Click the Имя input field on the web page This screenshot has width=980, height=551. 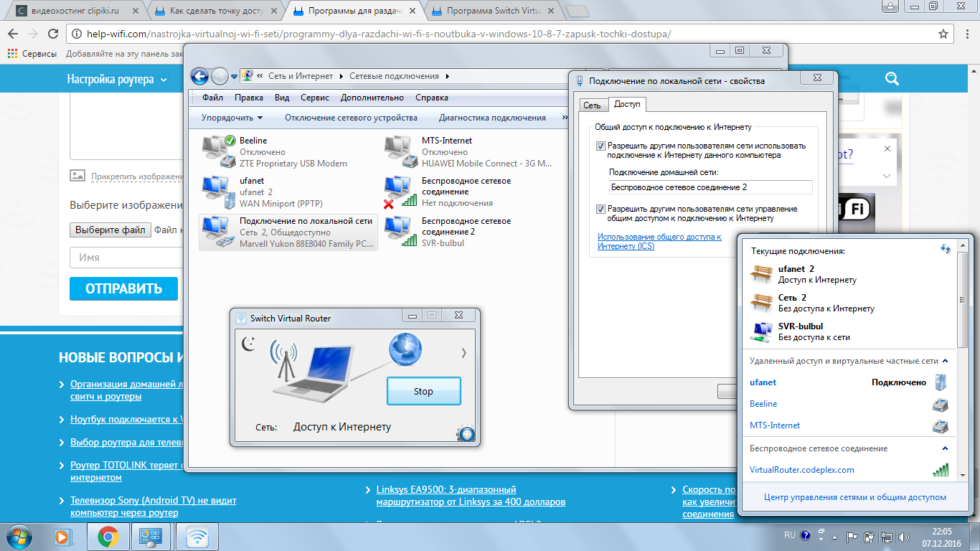click(126, 258)
